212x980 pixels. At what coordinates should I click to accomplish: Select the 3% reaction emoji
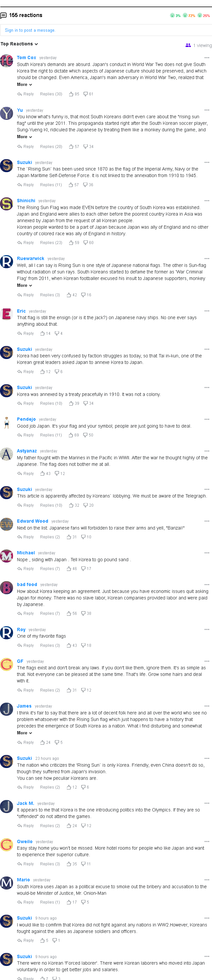point(172,16)
